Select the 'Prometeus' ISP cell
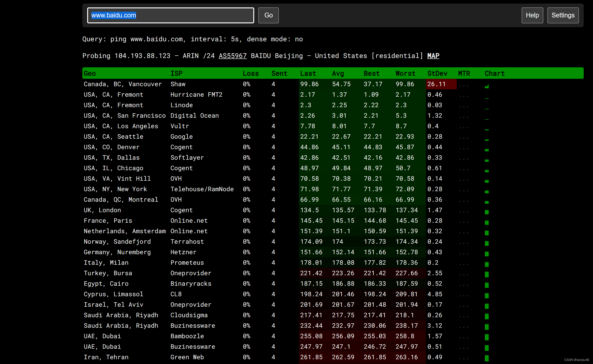 pyautogui.click(x=187, y=263)
